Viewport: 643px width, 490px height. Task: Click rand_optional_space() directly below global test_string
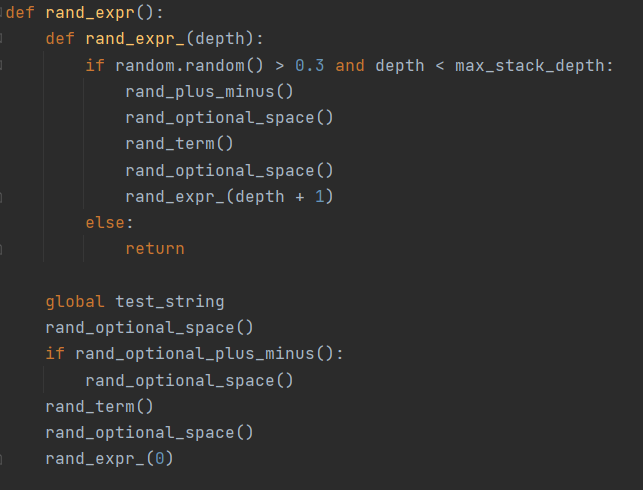(x=149, y=327)
